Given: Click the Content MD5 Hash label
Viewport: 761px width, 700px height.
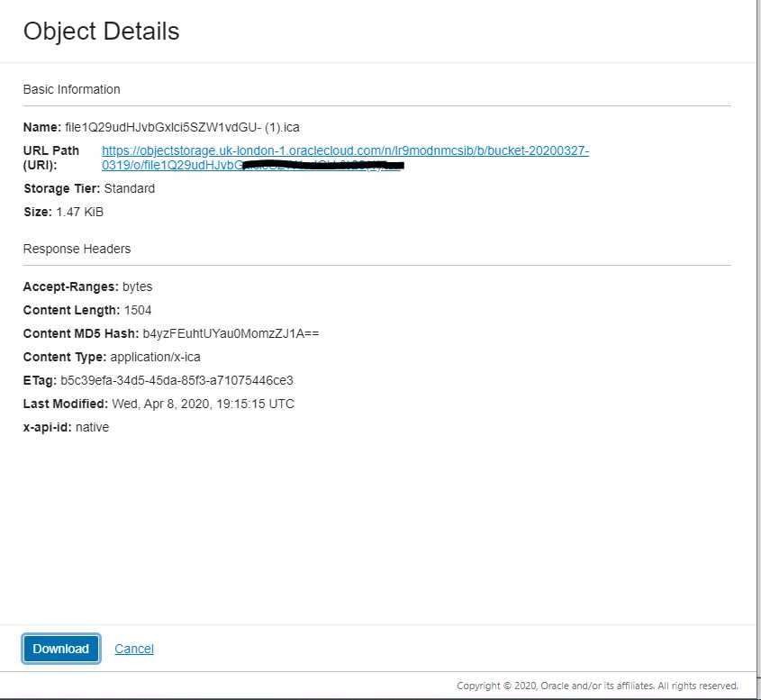Looking at the screenshot, I should pos(79,333).
